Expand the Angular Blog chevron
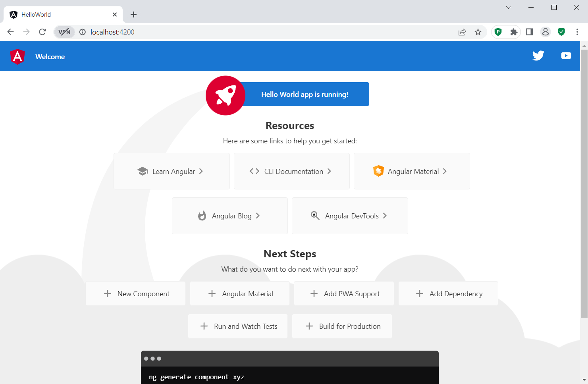 coord(258,216)
